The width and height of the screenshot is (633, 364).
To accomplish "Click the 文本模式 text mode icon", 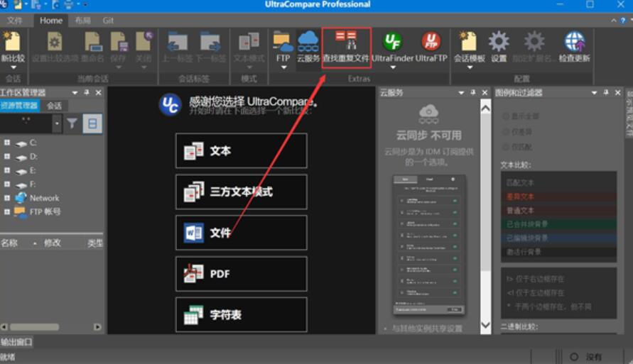I will (249, 41).
